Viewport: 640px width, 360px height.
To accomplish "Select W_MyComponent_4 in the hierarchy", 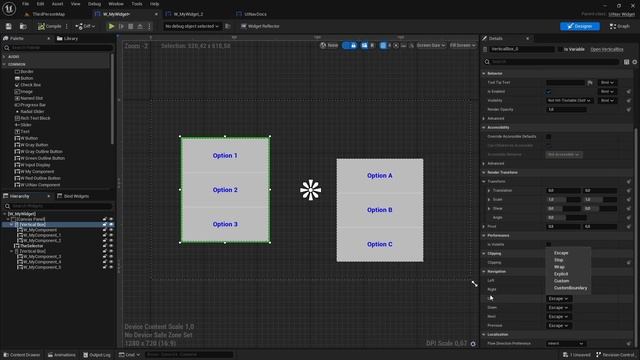I will point(42,262).
